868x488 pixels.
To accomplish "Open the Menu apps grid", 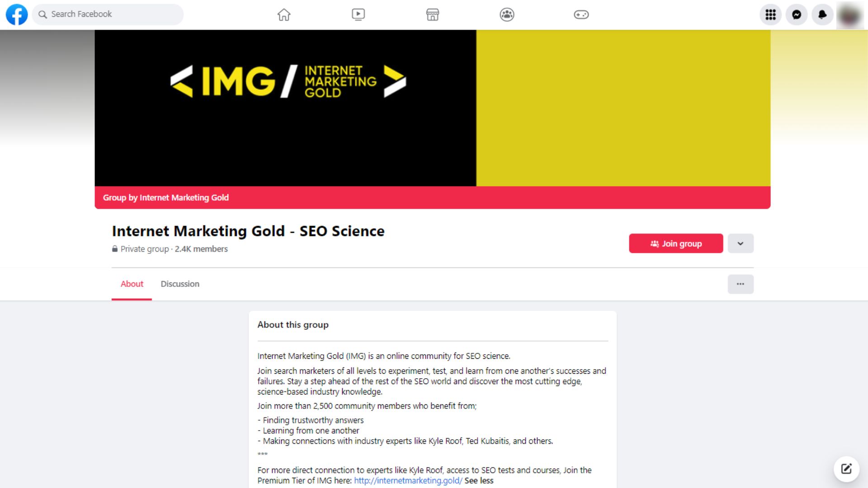I will point(770,14).
